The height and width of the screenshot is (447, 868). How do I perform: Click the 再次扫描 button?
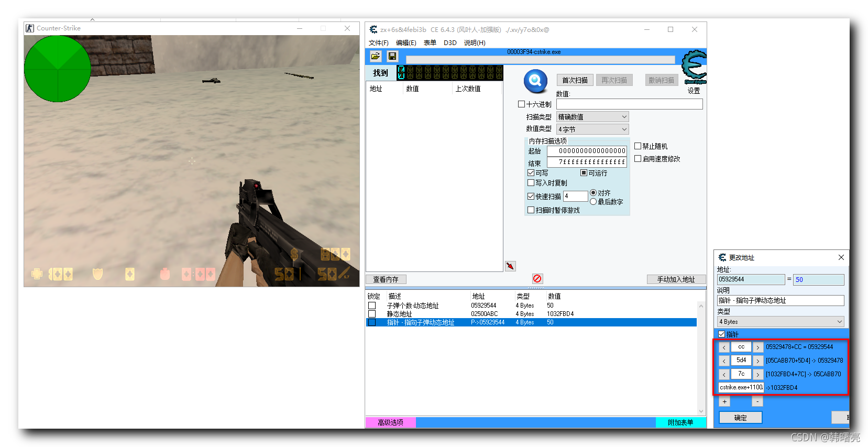tap(614, 80)
